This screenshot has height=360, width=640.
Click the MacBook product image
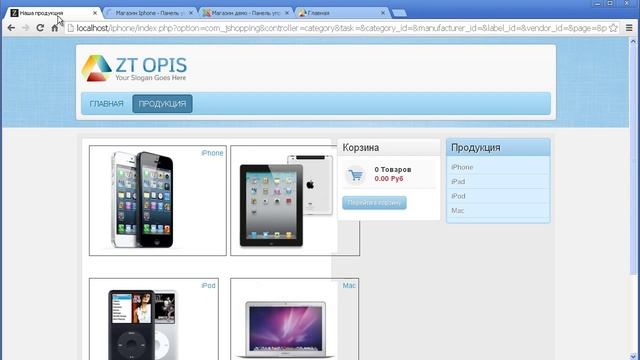286,330
